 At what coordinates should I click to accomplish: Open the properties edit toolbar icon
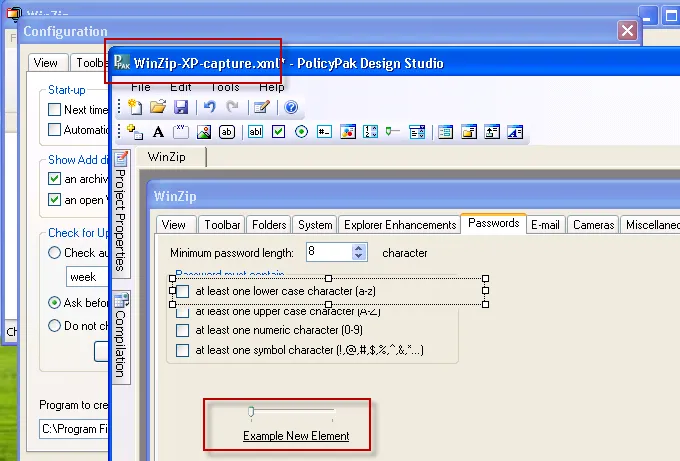coord(262,107)
